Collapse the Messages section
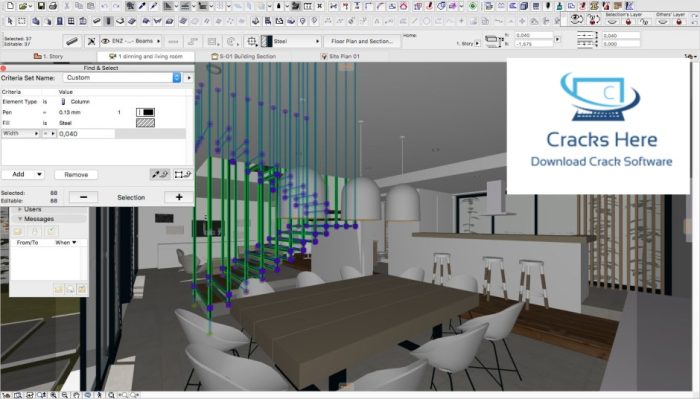This screenshot has width=700, height=399. [20, 219]
